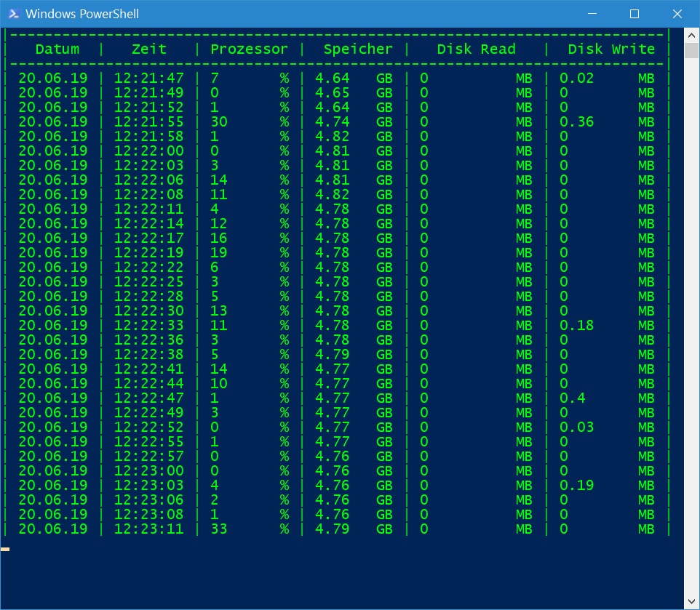Click the time value 12:22:36
Viewport: 700px width, 610px height.
[148, 340]
